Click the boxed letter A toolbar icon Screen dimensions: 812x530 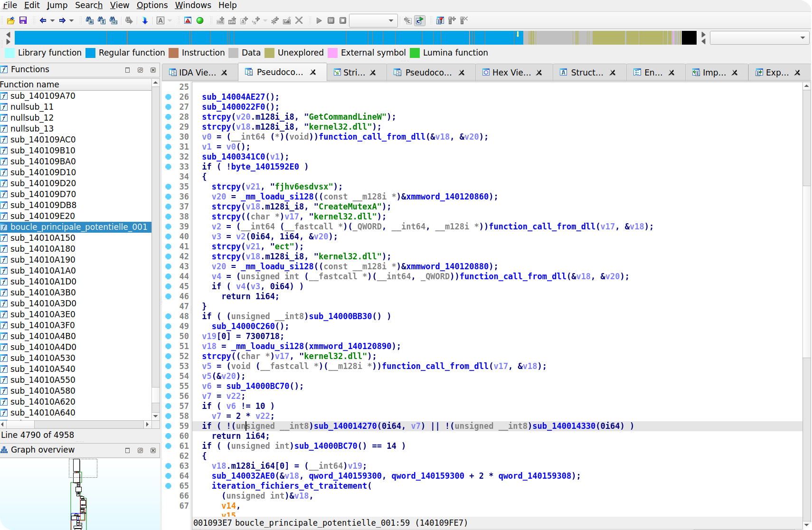[161, 20]
